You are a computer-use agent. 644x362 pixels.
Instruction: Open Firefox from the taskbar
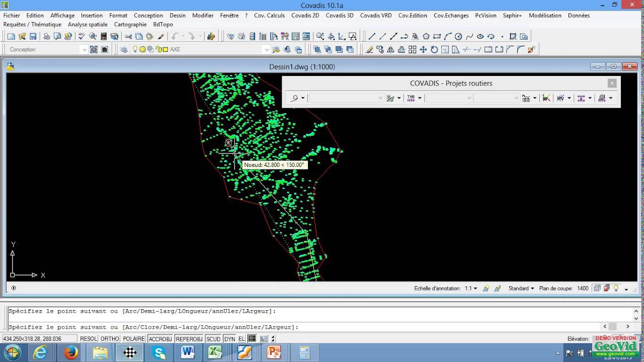click(71, 352)
